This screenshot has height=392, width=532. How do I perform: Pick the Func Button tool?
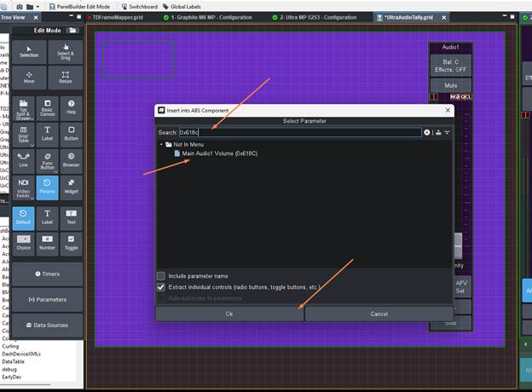[x=47, y=161]
